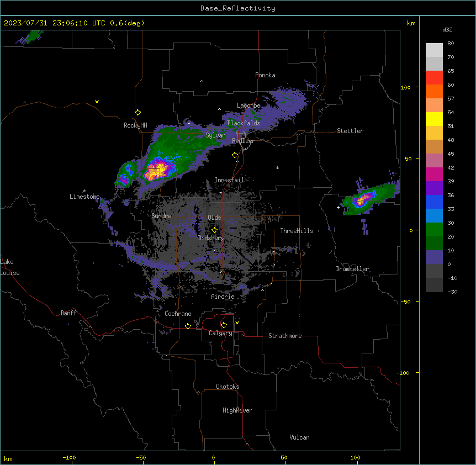476x465 pixels.
Task: Click the Okotoks label
Action: (228, 387)
